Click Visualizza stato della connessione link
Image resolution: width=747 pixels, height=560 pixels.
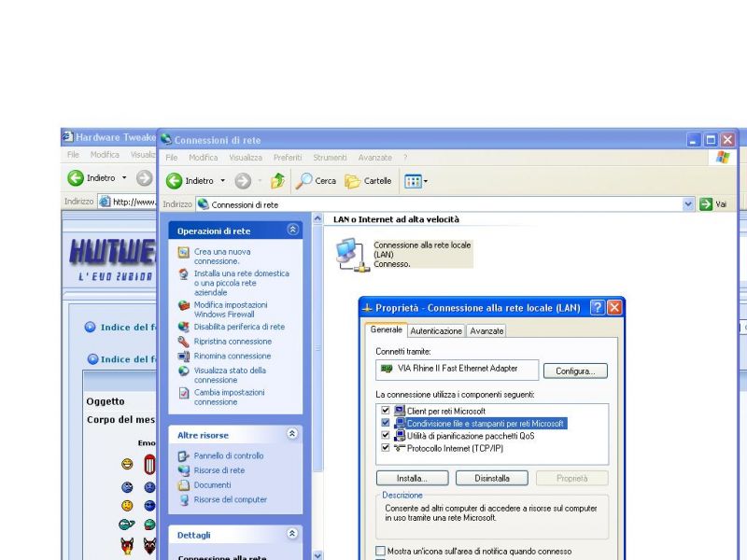230,375
